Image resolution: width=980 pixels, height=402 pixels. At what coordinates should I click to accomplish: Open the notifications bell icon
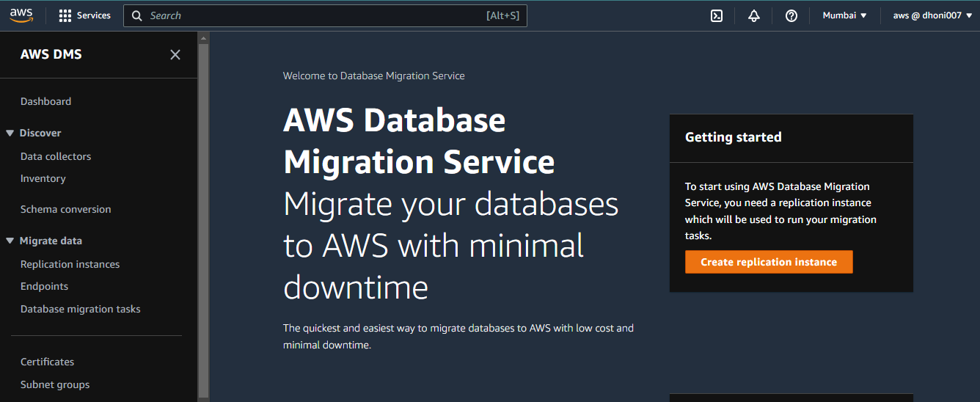coord(754,15)
